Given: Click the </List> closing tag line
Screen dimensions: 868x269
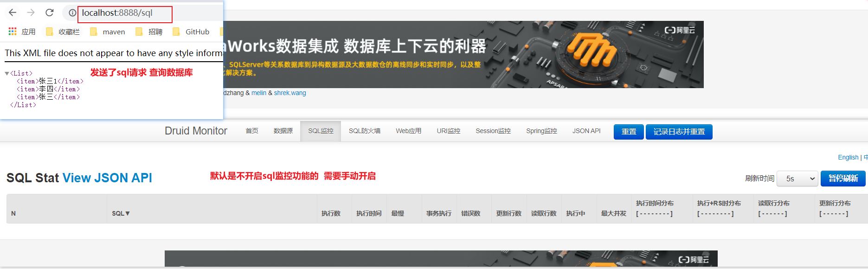Looking at the screenshot, I should (23, 105).
